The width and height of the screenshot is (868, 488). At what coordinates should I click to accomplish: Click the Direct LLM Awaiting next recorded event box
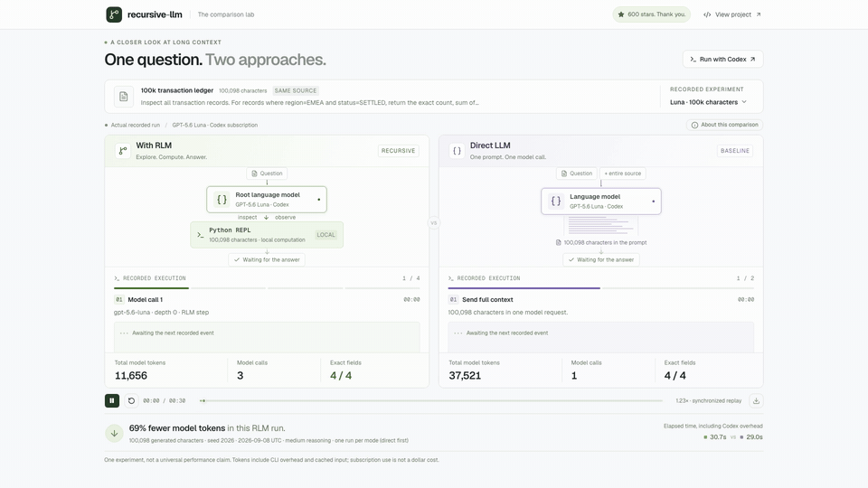point(600,337)
